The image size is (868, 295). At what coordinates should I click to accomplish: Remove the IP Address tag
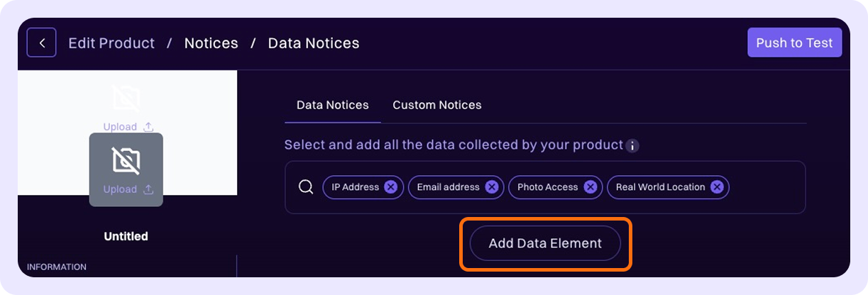click(x=390, y=187)
